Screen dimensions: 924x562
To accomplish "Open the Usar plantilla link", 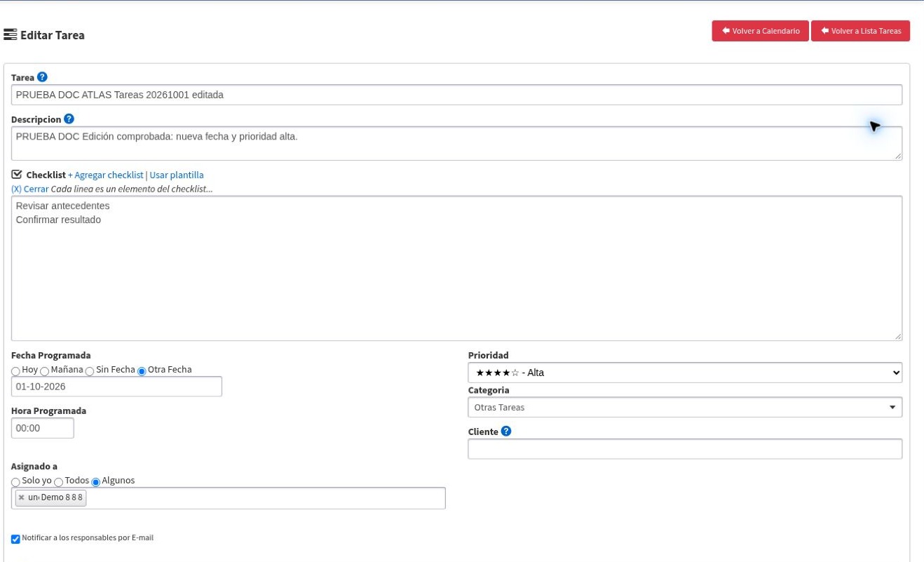I will [x=177, y=175].
